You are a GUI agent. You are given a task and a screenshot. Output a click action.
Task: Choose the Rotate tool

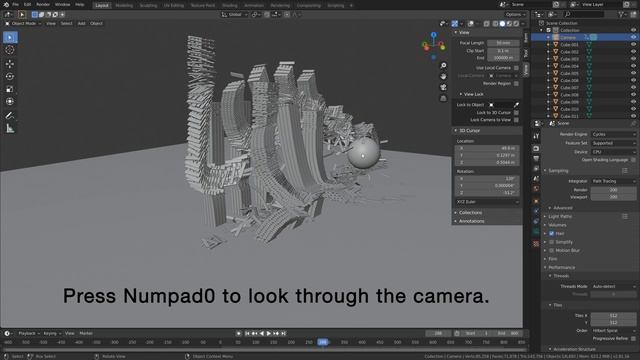point(10,76)
